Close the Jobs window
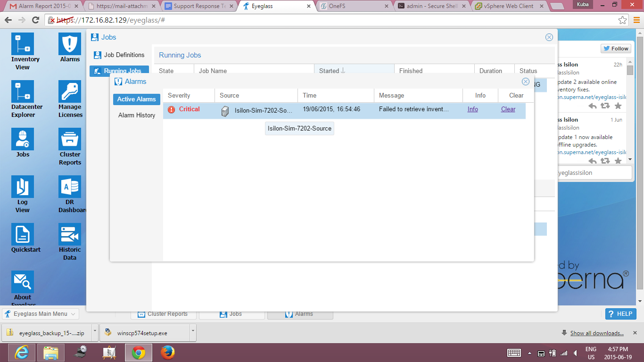Viewport: 644px width, 362px height. click(549, 37)
